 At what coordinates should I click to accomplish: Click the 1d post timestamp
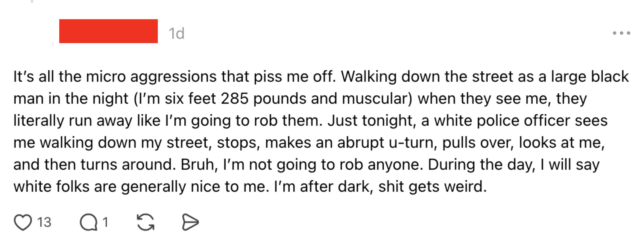(176, 33)
